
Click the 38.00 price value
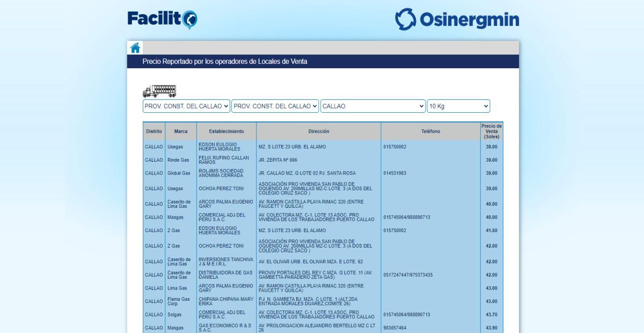pos(491,146)
